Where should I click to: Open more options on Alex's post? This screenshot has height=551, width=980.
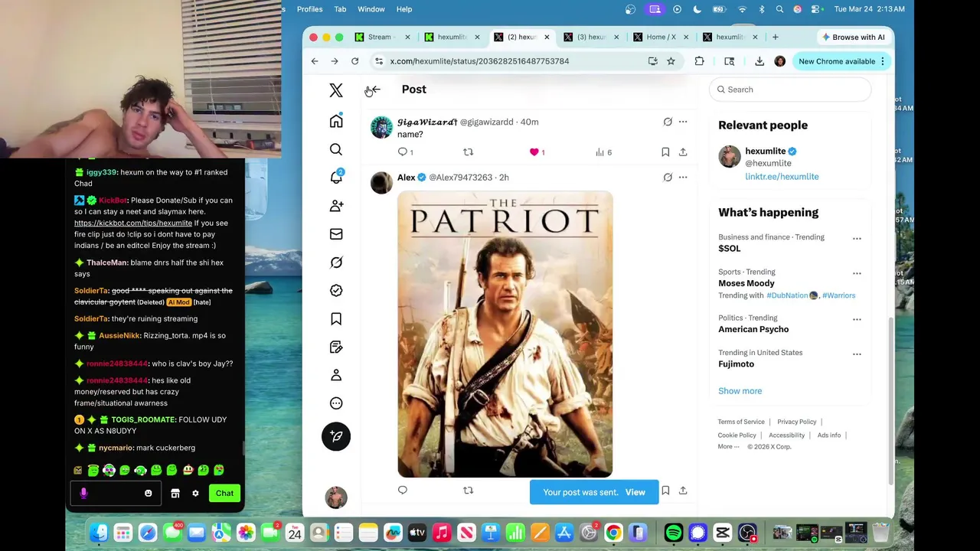click(x=683, y=178)
